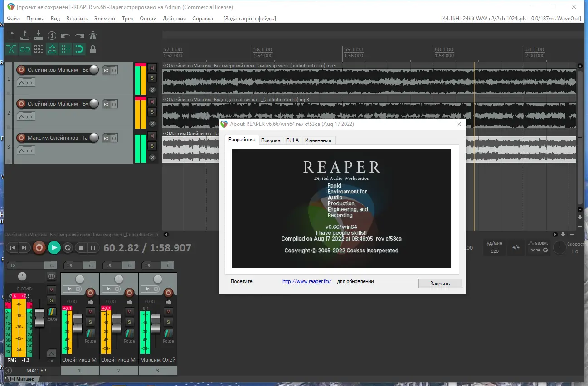Create a new project with the blank page icon
The height and width of the screenshot is (386, 588).
click(11, 35)
